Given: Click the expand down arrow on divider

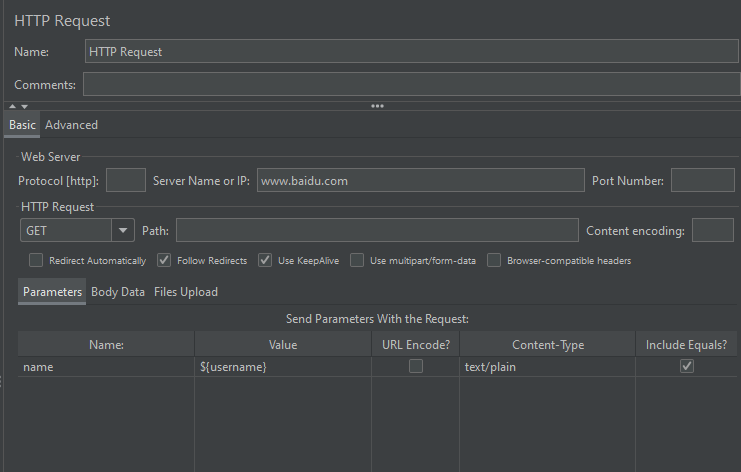Looking at the screenshot, I should 24,106.
